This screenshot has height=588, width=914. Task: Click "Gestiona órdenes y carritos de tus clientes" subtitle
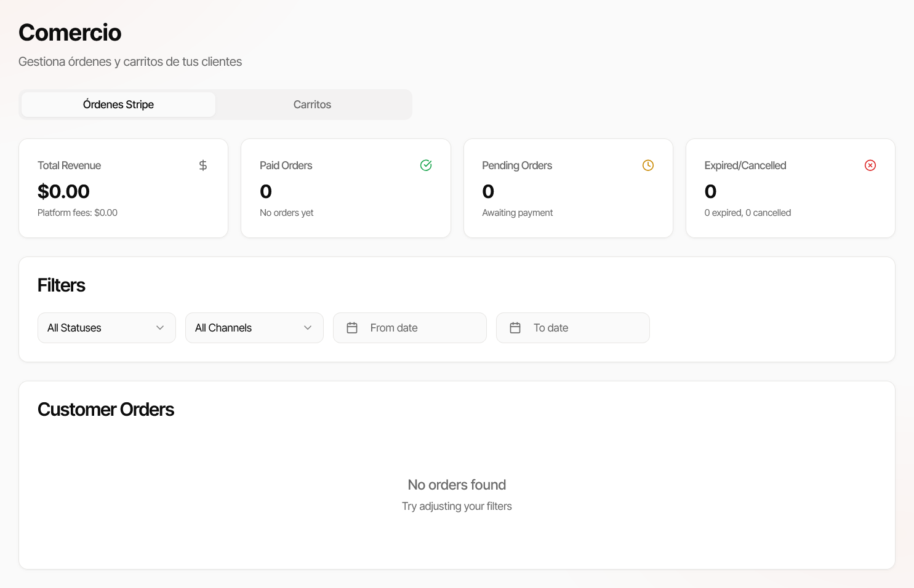coord(130,62)
